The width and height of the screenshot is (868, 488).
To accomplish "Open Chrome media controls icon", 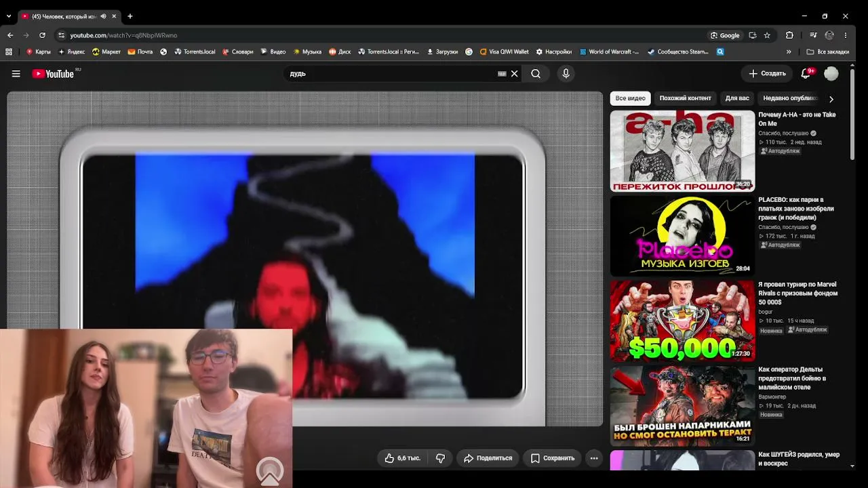I will (x=813, y=35).
